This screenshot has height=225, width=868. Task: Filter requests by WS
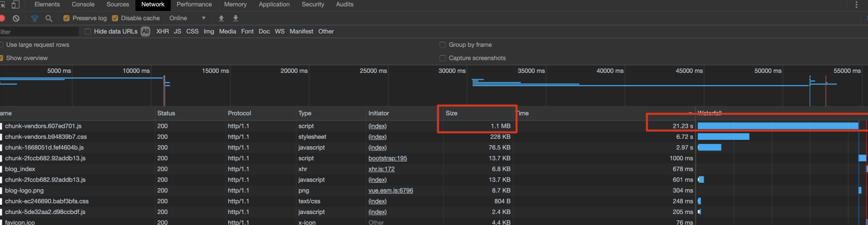click(x=279, y=32)
